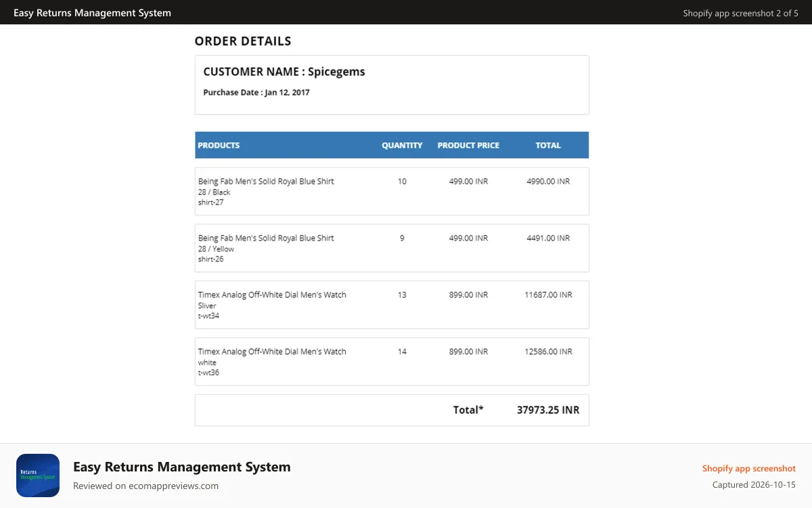This screenshot has width=812, height=508.
Task: Click the 28 / Yellow variant text
Action: pyautogui.click(x=216, y=249)
